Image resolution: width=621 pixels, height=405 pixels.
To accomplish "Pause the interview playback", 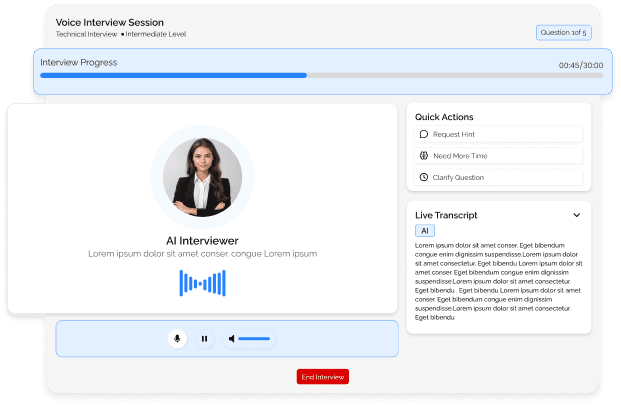I will [x=204, y=339].
